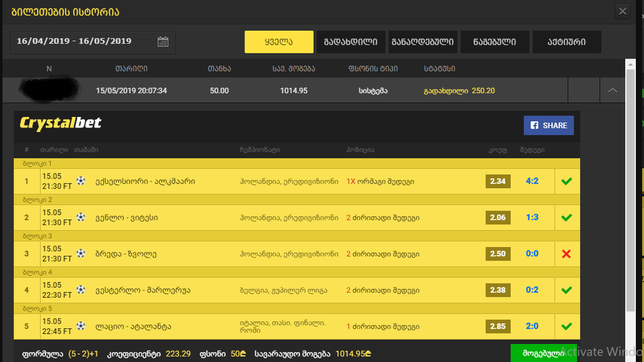Click the სტატუსი column header
Image resolution: width=644 pixels, height=362 pixels.
(x=440, y=69)
